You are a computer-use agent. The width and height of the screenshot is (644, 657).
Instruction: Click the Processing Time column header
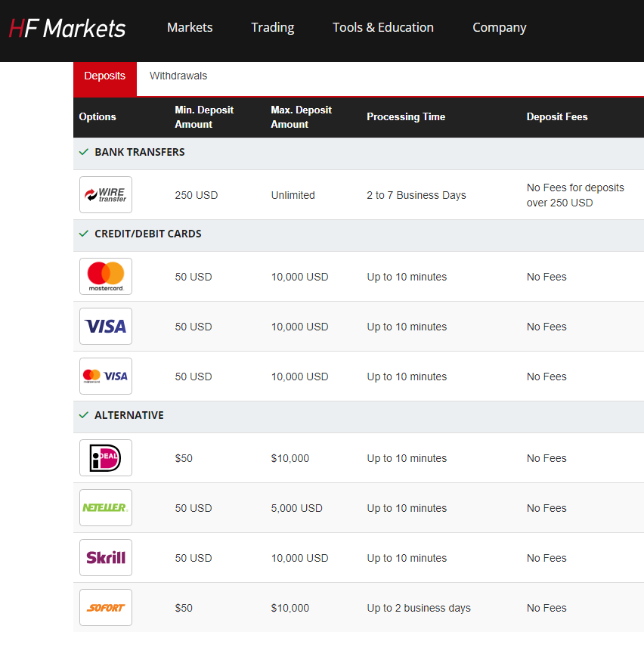tap(406, 117)
